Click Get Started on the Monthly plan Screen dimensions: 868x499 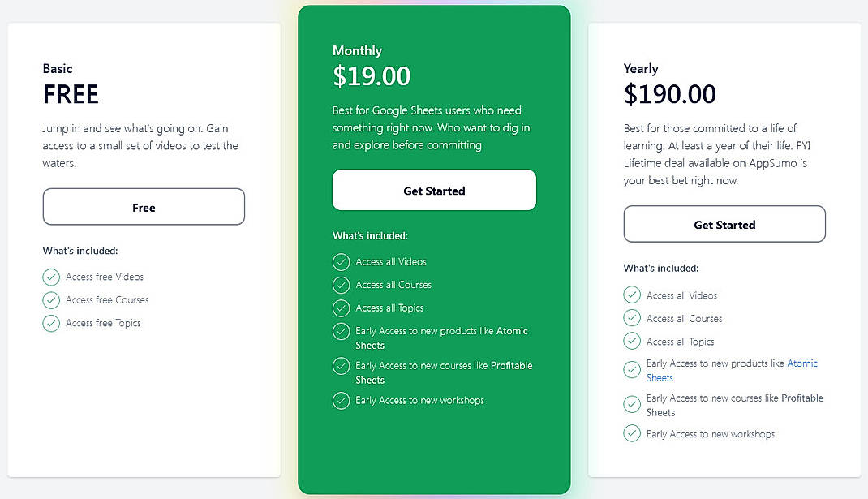pos(434,190)
